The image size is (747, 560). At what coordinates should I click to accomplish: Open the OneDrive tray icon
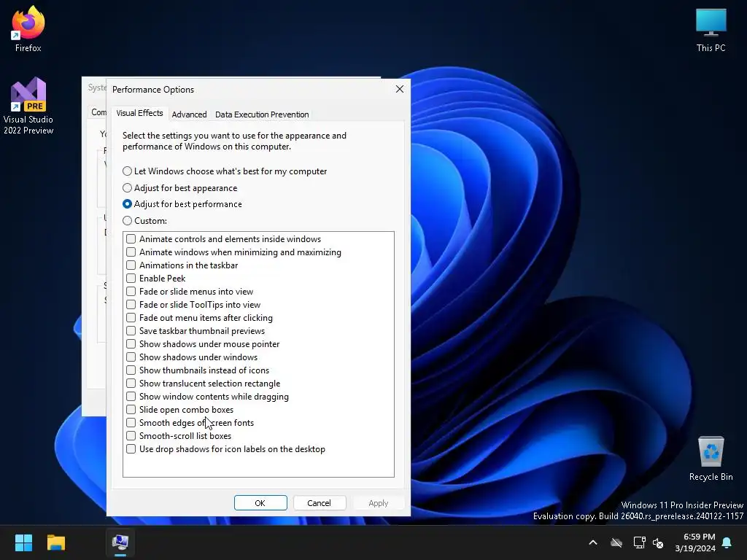(x=616, y=542)
